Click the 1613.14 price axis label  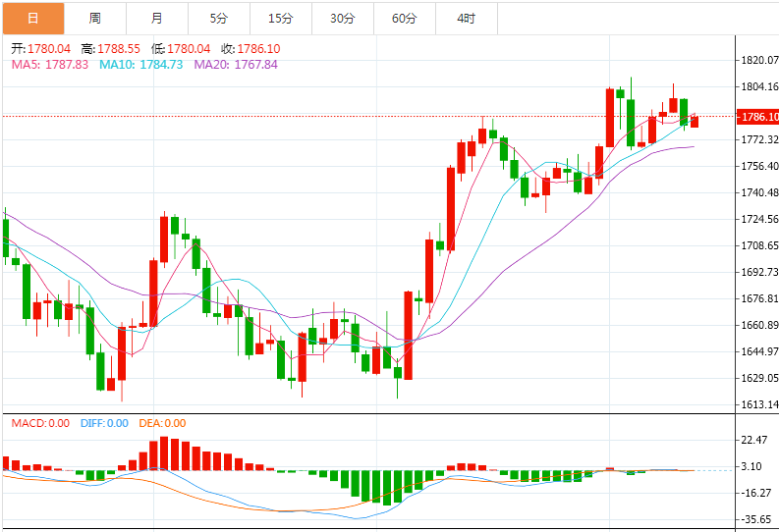point(759,404)
